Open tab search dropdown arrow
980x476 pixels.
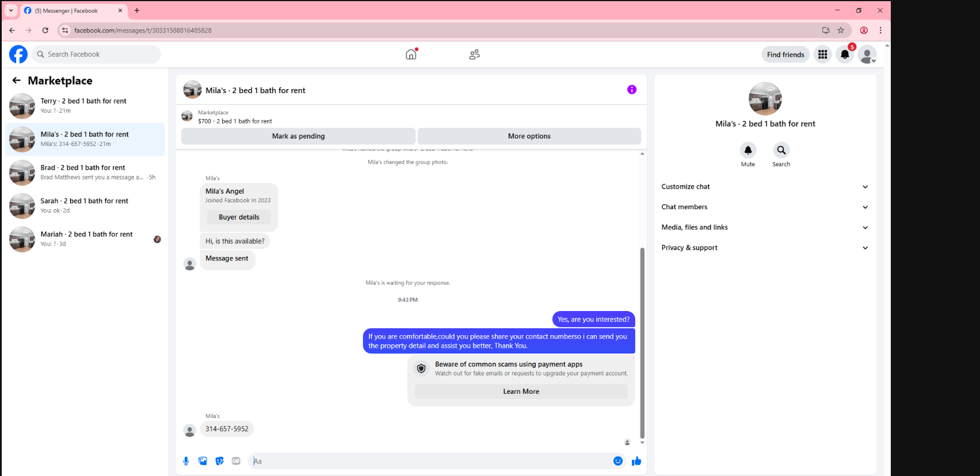[11, 10]
